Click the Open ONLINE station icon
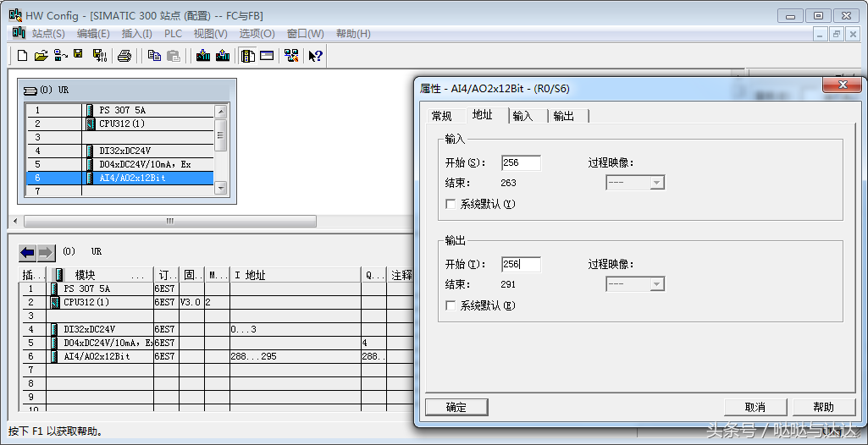Image resolution: width=868 pixels, height=445 pixels. click(60, 55)
